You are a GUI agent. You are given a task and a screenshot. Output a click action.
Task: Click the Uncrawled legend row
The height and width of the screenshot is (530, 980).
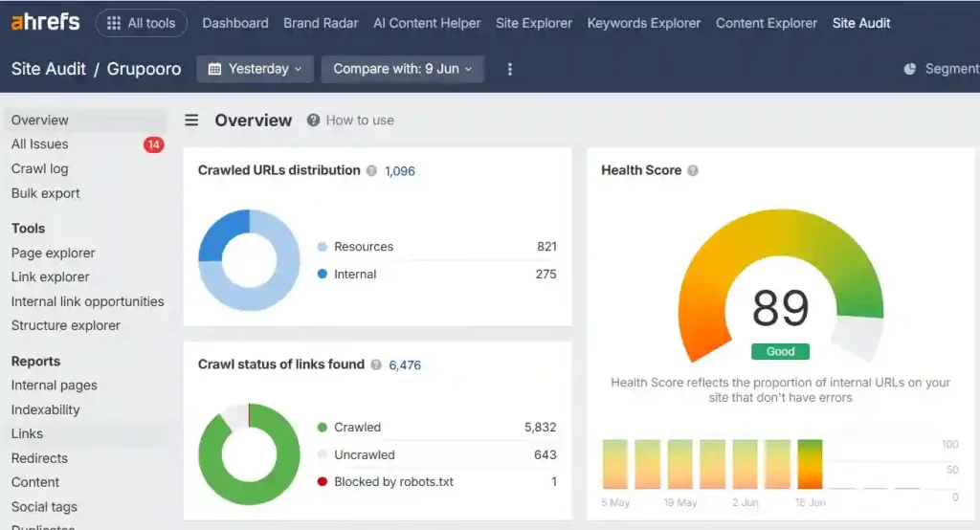point(436,454)
